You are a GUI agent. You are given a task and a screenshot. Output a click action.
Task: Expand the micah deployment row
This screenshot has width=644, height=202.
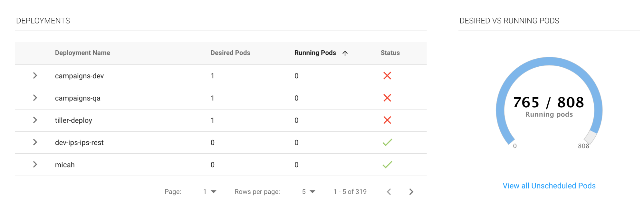tap(35, 165)
